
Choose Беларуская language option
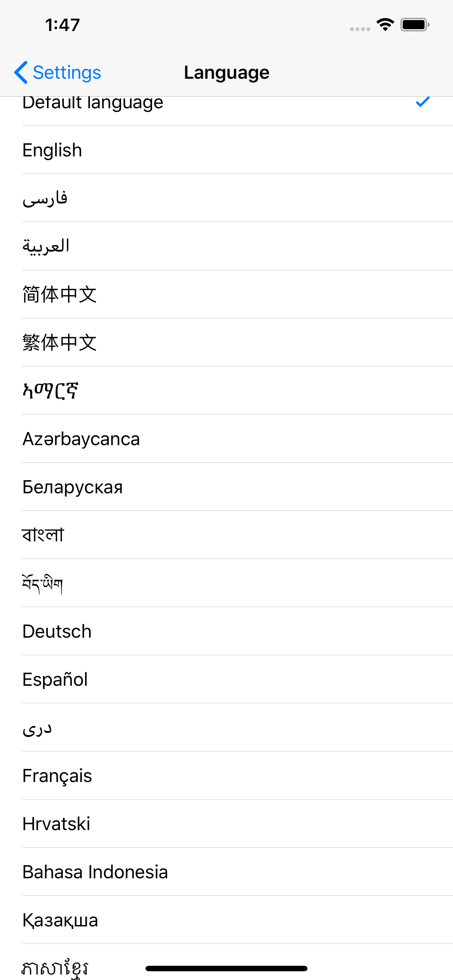(73, 487)
